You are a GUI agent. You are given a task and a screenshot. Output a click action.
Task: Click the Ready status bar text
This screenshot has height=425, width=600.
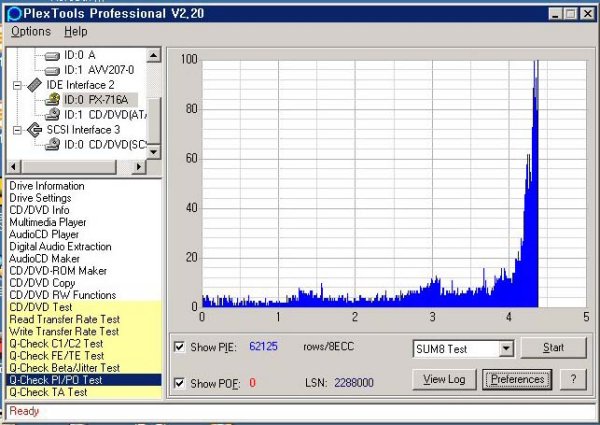pos(24,411)
